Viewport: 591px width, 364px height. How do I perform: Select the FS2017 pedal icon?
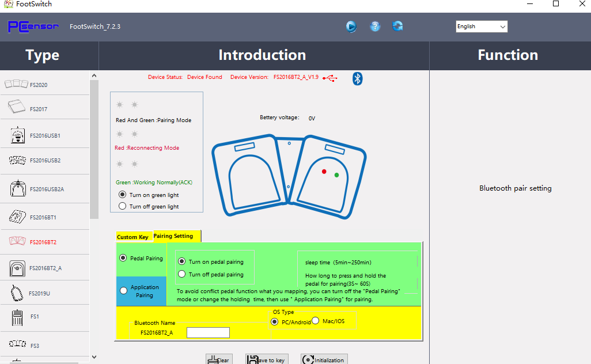[x=17, y=107]
